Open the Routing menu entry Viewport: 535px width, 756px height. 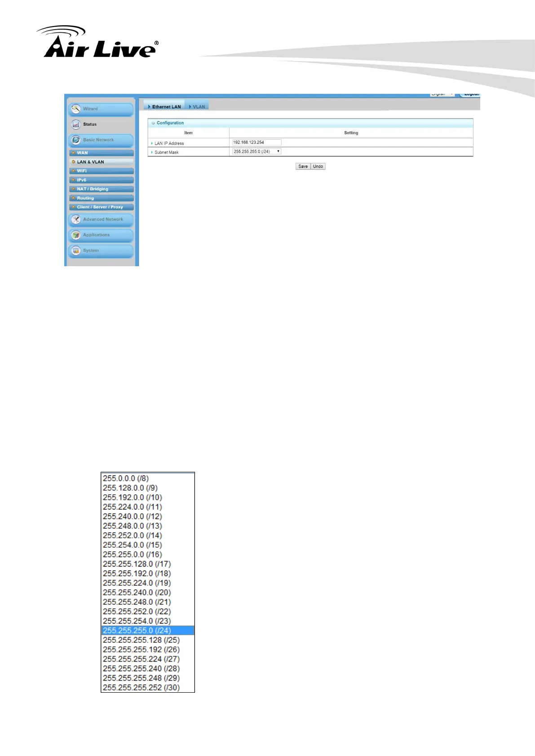pos(85,198)
